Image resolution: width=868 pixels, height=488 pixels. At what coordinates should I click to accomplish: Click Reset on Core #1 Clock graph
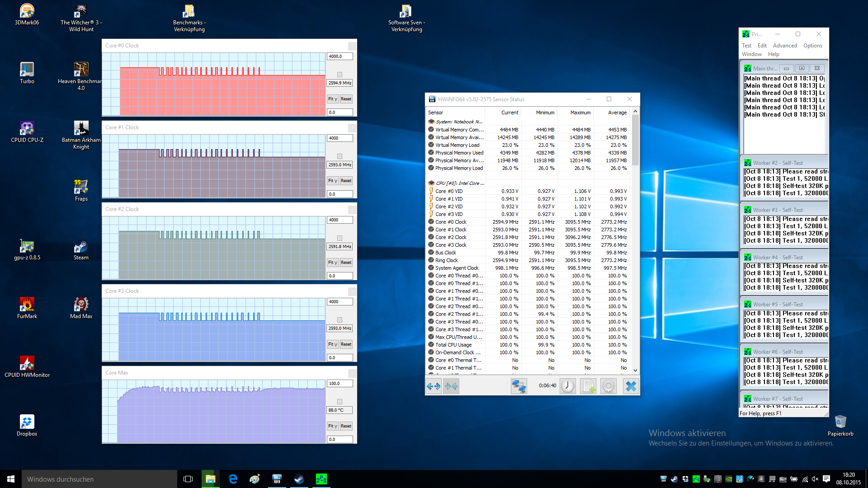tap(346, 181)
